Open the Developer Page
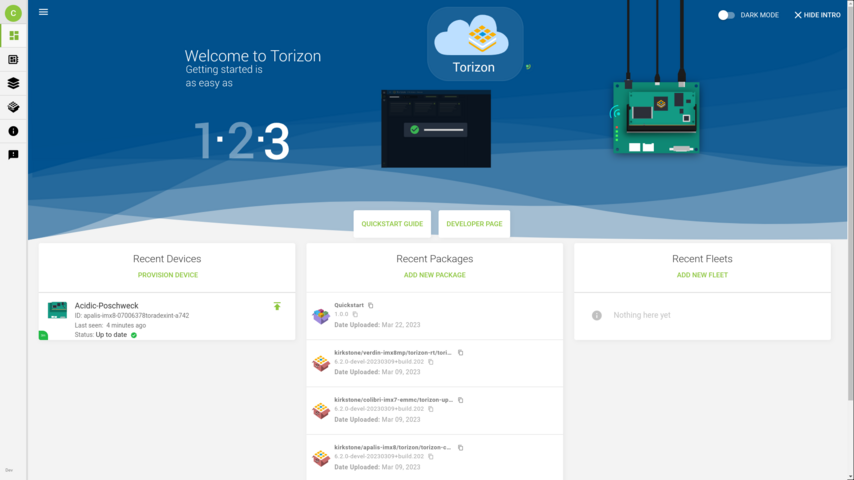 pyautogui.click(x=474, y=224)
